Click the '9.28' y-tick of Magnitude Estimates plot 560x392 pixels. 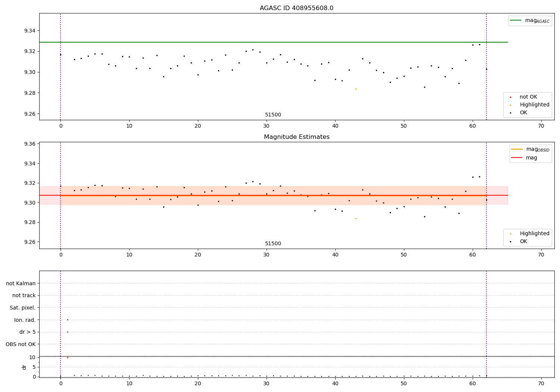pyautogui.click(x=30, y=223)
